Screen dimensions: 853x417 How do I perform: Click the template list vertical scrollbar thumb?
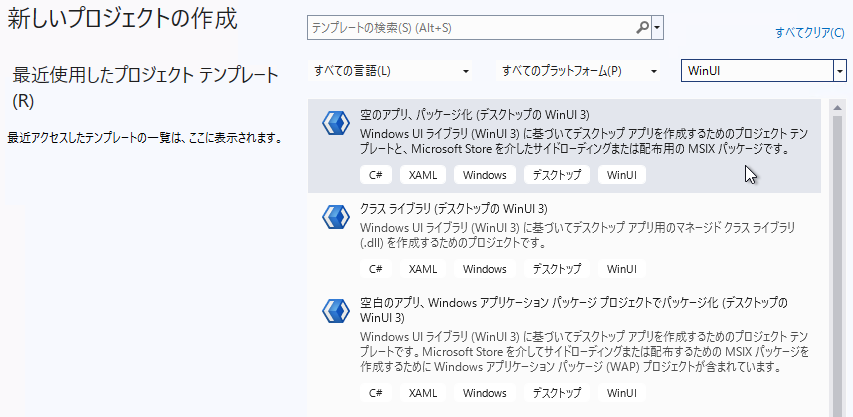pyautogui.click(x=837, y=266)
